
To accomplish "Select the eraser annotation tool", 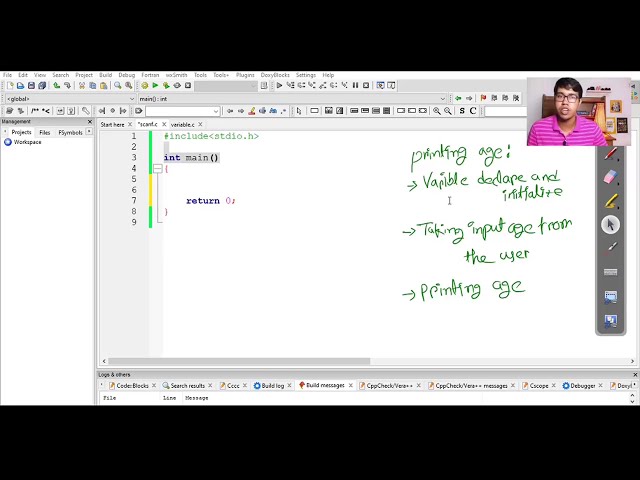I will pyautogui.click(x=611, y=177).
